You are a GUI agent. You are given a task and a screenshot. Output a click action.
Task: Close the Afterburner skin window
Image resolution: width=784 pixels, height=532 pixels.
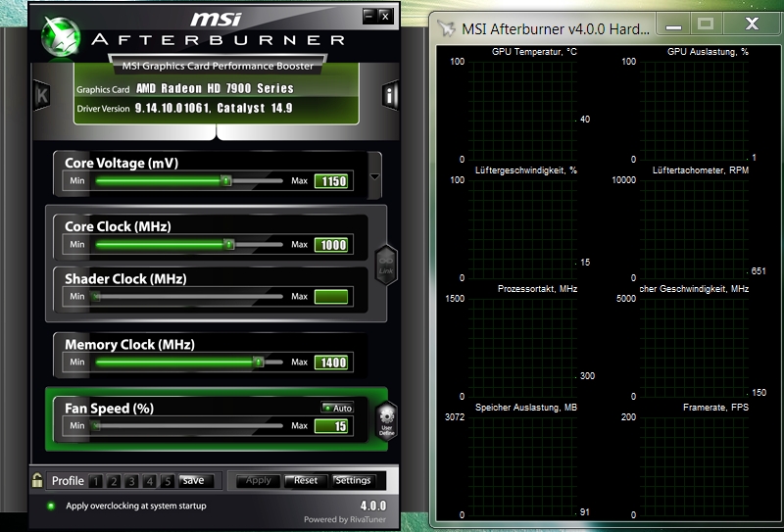click(385, 16)
